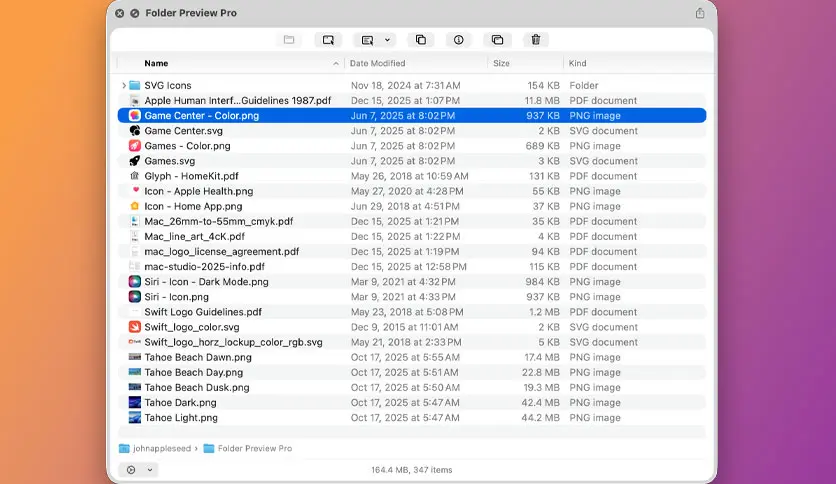The width and height of the screenshot is (836, 484).
Task: Click the 164.4 MB, 347 items status text
Action: coord(412,470)
